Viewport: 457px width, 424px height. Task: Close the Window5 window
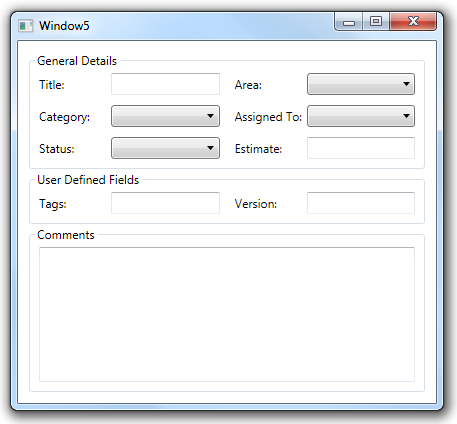coord(413,22)
